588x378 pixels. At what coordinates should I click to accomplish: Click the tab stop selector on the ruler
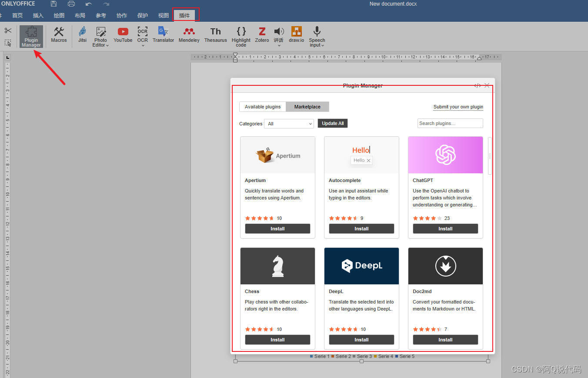7,57
